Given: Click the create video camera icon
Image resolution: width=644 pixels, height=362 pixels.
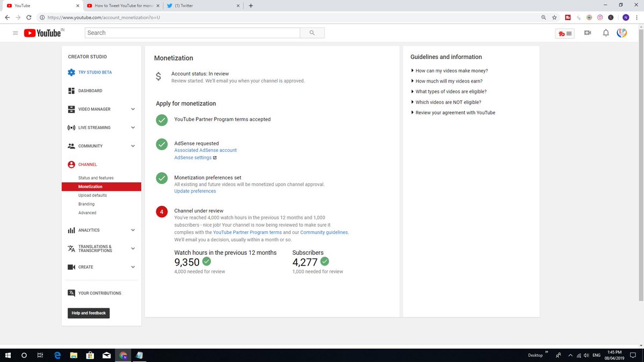Looking at the screenshot, I should (588, 33).
